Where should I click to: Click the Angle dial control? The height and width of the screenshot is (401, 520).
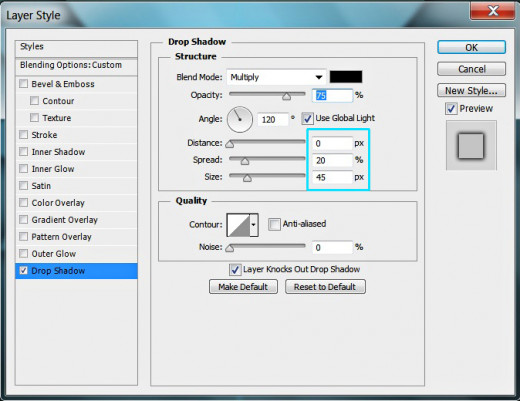tap(240, 119)
